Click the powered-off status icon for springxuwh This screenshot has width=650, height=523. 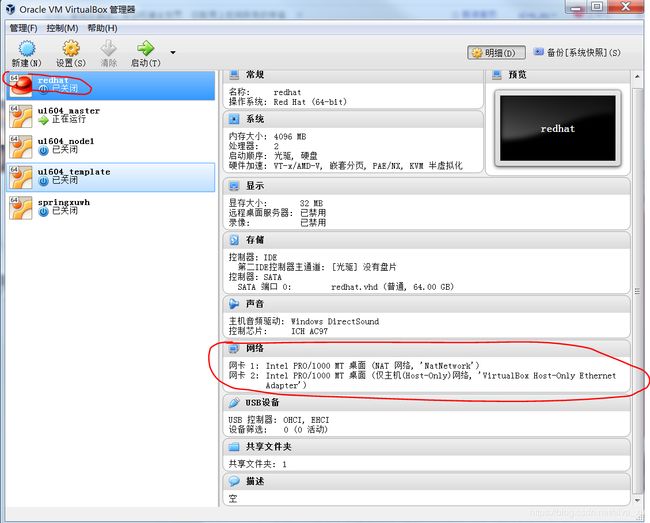[x=44, y=212]
